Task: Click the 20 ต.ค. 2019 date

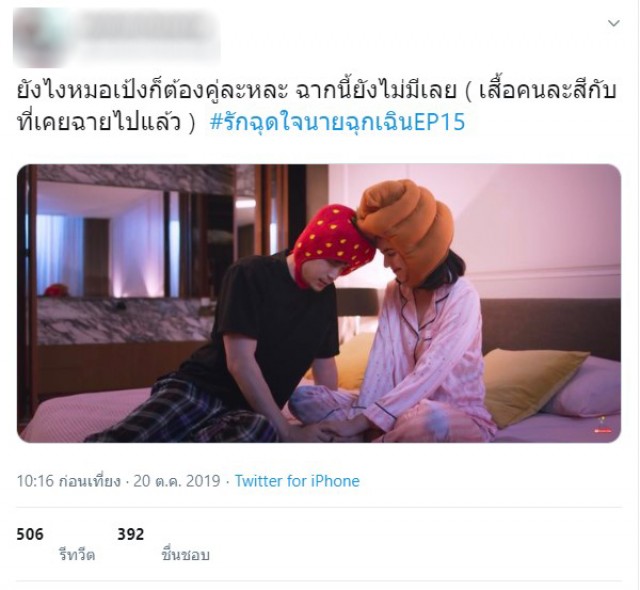Action: [177, 481]
